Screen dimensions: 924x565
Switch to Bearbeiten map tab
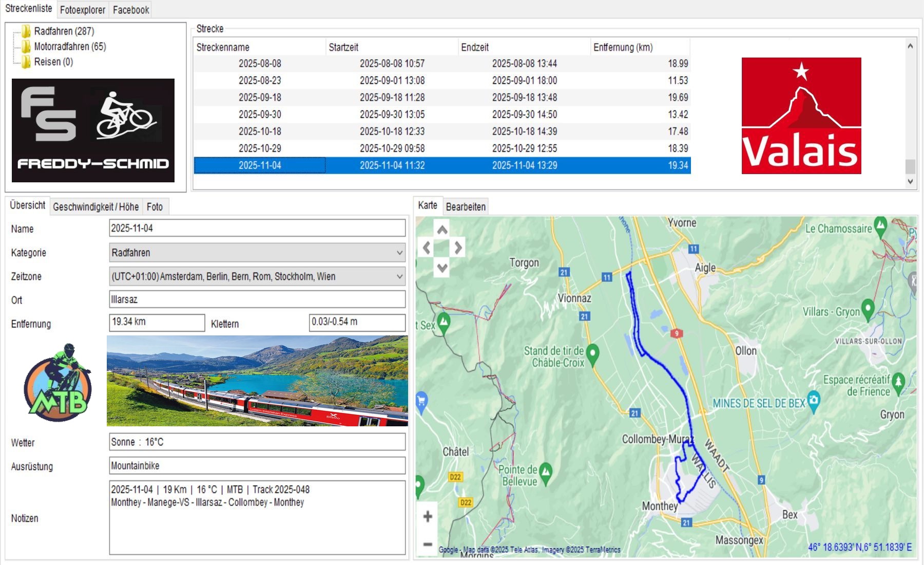(465, 206)
